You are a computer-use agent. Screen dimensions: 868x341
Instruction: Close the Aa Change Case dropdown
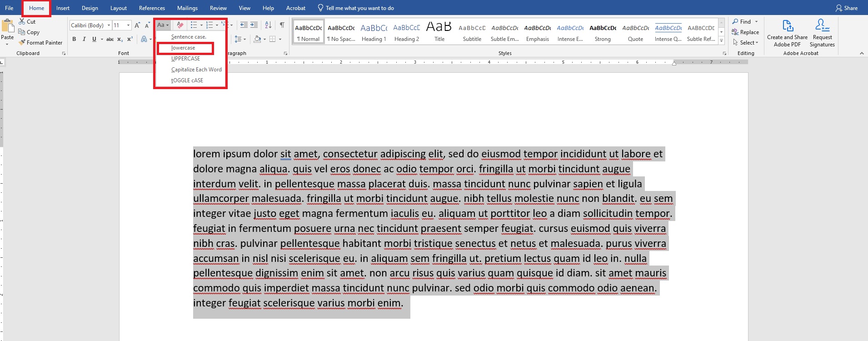(163, 25)
